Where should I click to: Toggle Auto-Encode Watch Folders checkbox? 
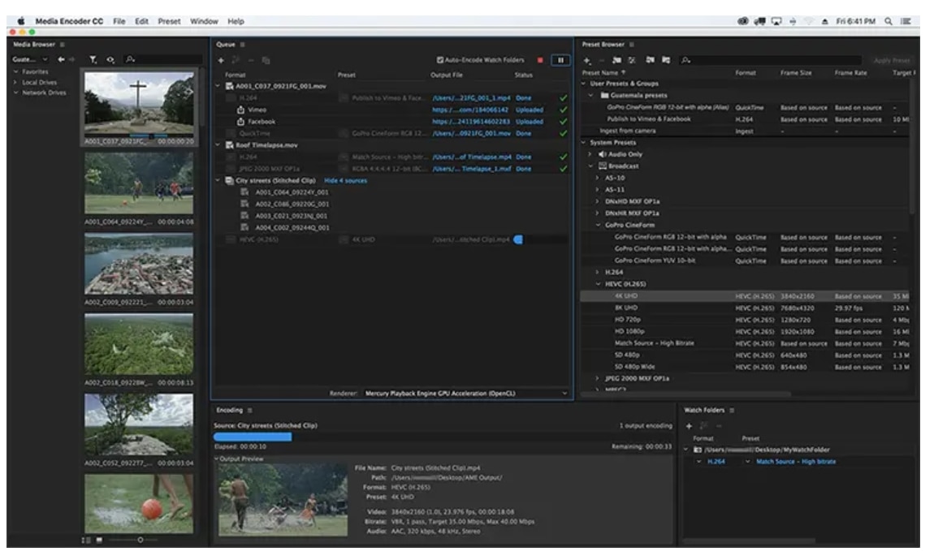pos(440,60)
